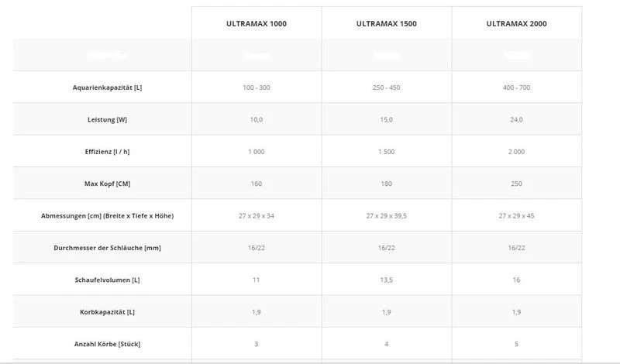
Task: Click the 13,5 Schaufelvolumen value
Action: point(386,279)
